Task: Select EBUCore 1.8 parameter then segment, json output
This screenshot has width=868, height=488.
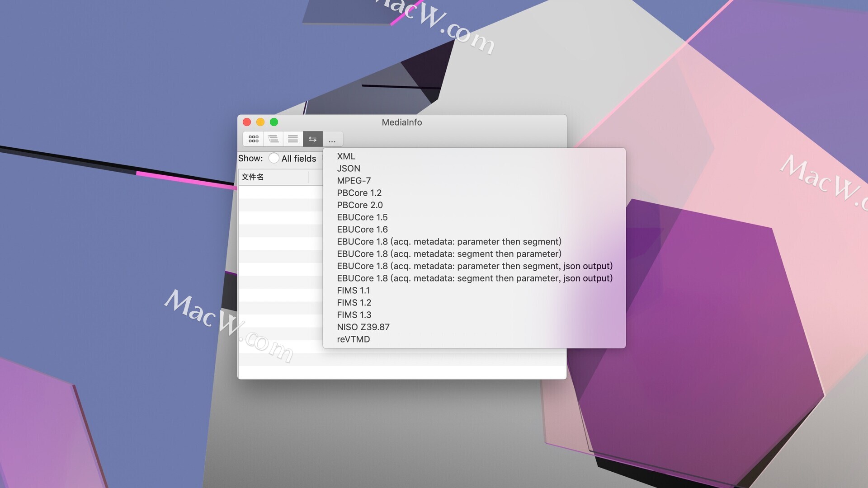Action: click(474, 266)
